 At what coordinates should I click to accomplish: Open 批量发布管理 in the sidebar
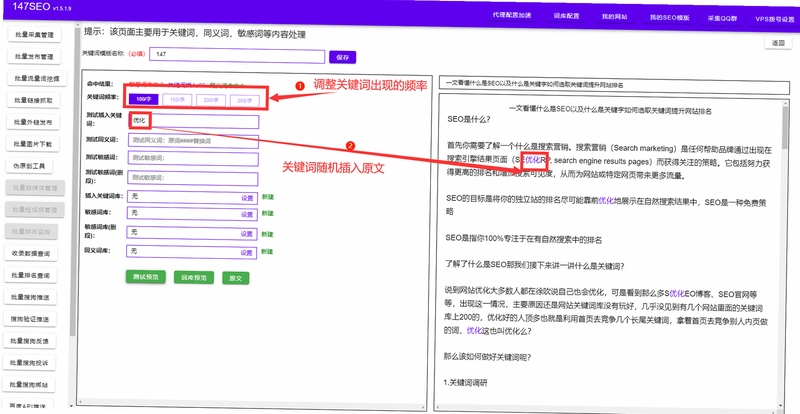[x=34, y=57]
